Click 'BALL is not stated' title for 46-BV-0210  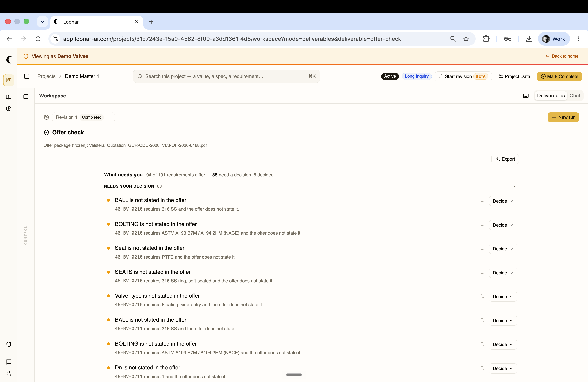click(x=150, y=200)
